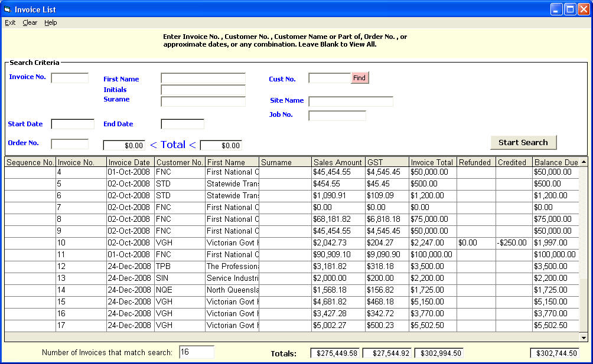The width and height of the screenshot is (593, 364).
Task: Focus the Start Date input field
Action: (73, 124)
